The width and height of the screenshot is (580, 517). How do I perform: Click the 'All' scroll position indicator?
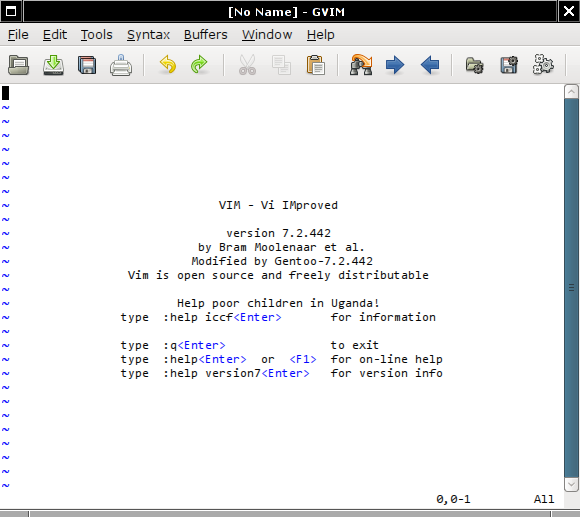pyautogui.click(x=544, y=499)
